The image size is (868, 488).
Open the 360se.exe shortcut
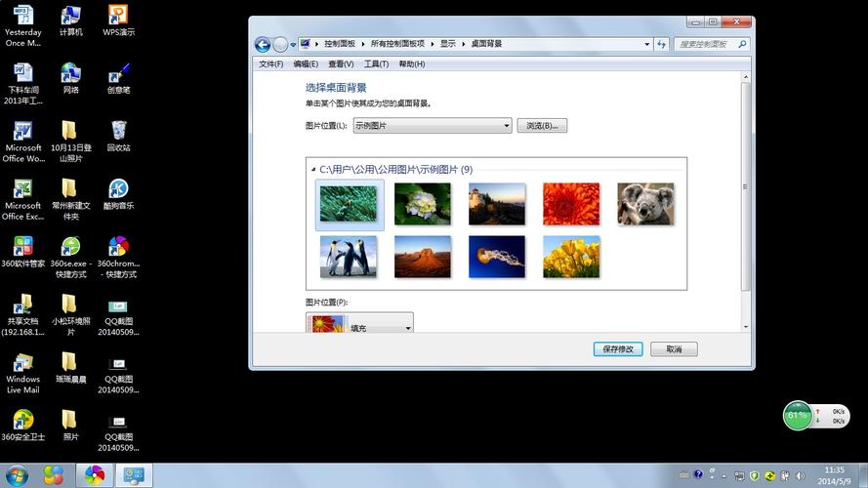(71, 258)
